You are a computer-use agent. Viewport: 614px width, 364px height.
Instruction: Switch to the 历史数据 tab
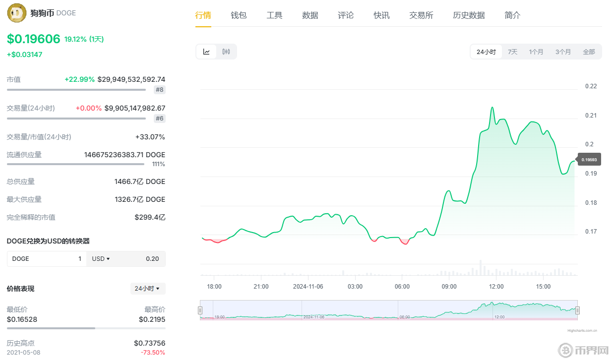pyautogui.click(x=469, y=15)
